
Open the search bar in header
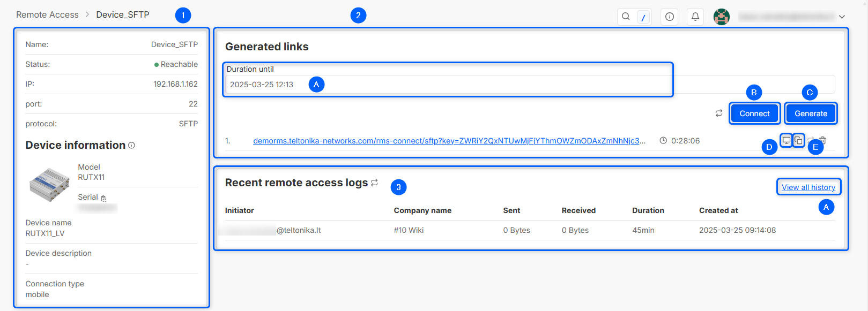[x=626, y=17]
